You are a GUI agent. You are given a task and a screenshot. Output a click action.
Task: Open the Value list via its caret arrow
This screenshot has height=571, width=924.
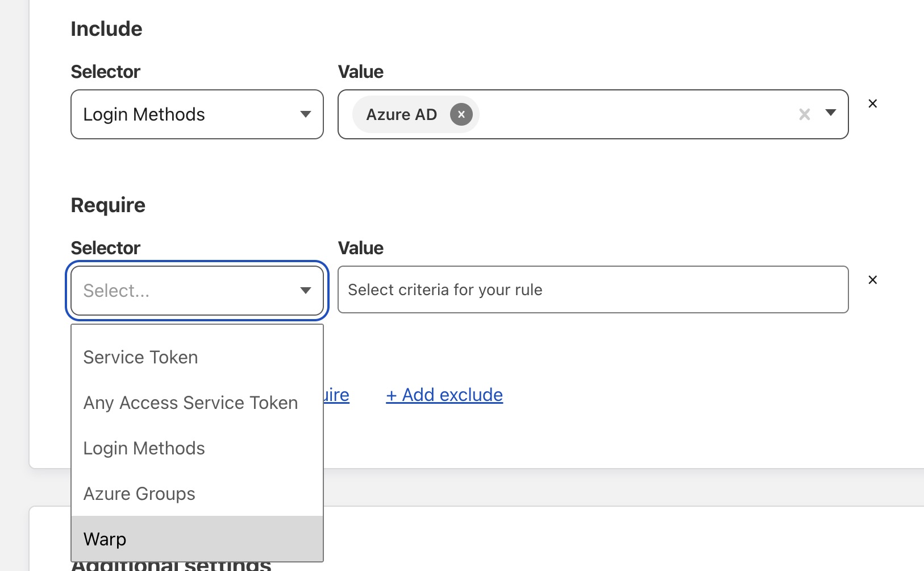click(x=831, y=114)
